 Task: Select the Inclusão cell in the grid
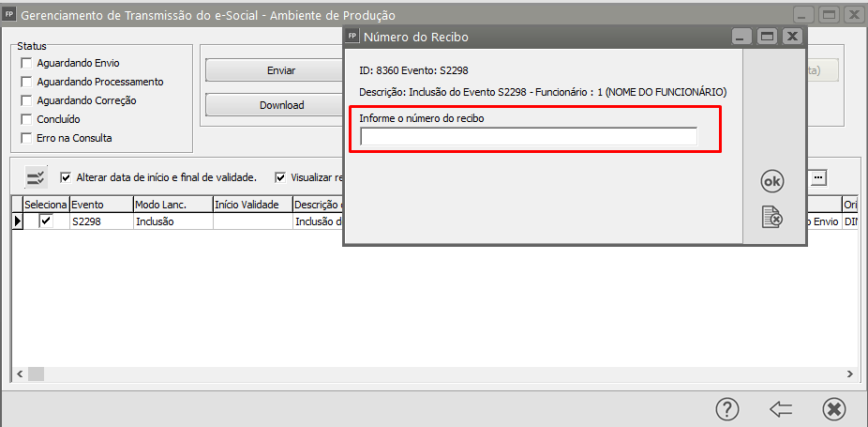(x=173, y=221)
